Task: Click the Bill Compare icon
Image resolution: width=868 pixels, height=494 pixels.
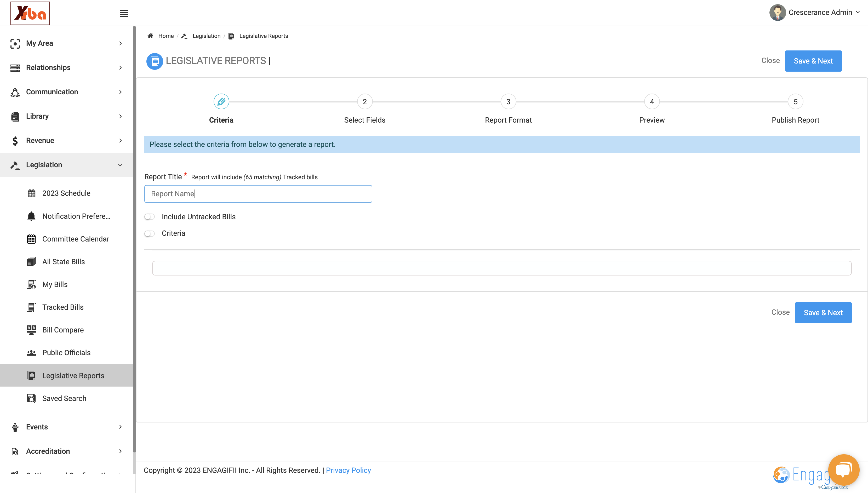Action: point(31,330)
